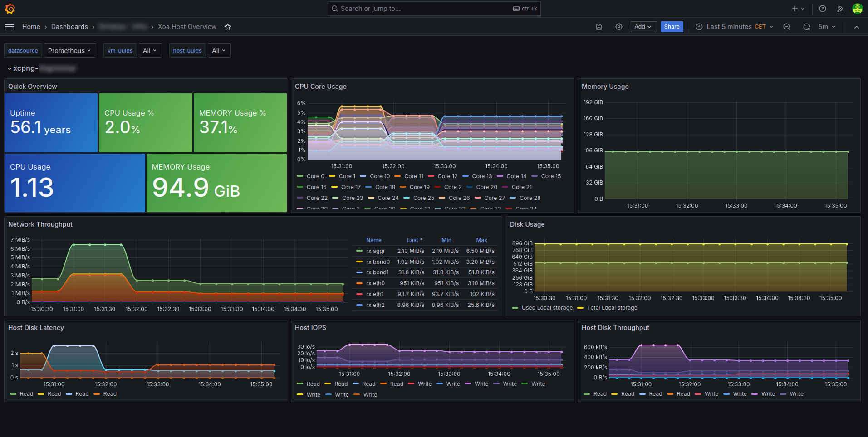
Task: Open the help question mark icon
Action: pos(823,9)
